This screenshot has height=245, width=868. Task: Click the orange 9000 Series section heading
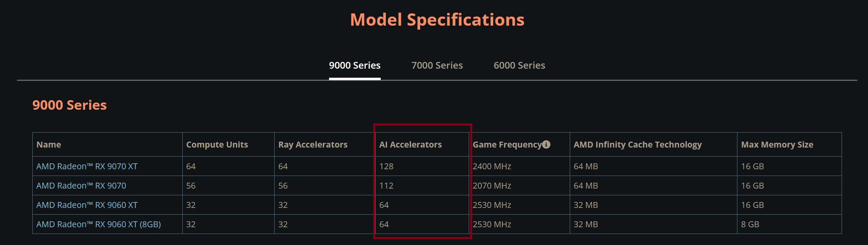pos(69,105)
